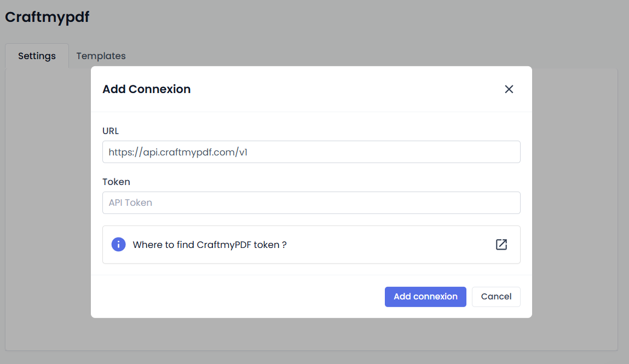Switch to the Settings tab
The width and height of the screenshot is (629, 364).
click(x=37, y=56)
